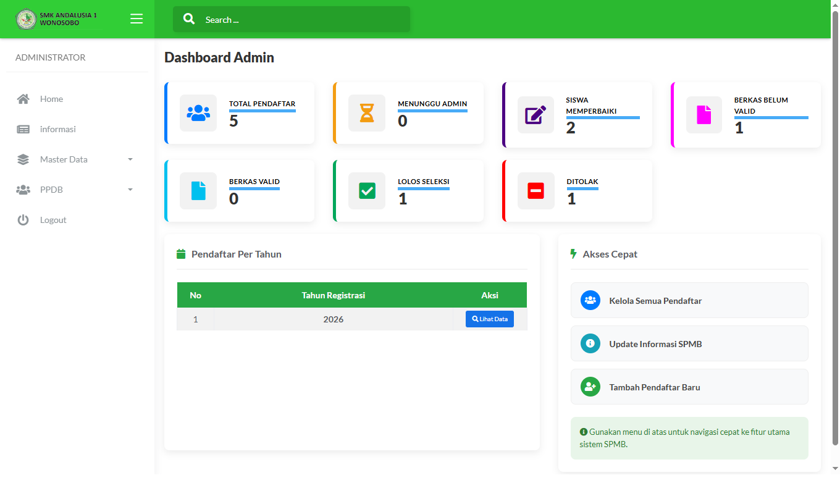Viewport: 840px width, 504px height.
Task: Toggle the hamburger sidebar menu
Action: point(136,19)
